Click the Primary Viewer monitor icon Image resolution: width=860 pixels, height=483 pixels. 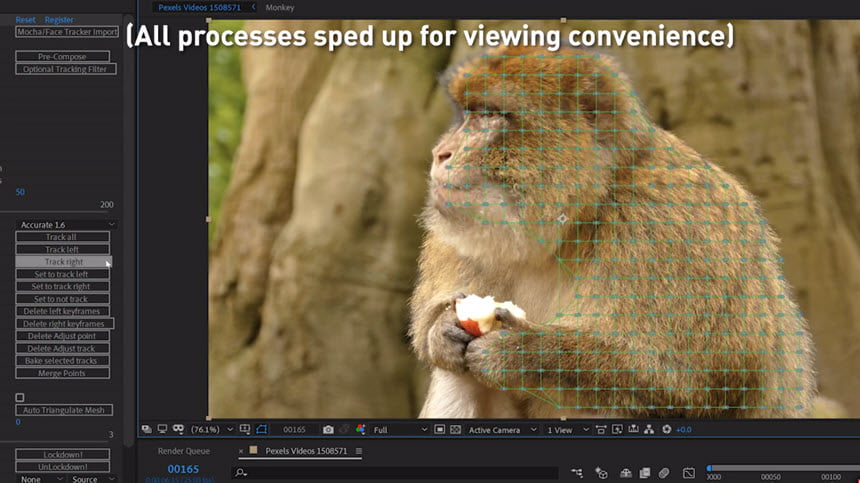(x=162, y=429)
